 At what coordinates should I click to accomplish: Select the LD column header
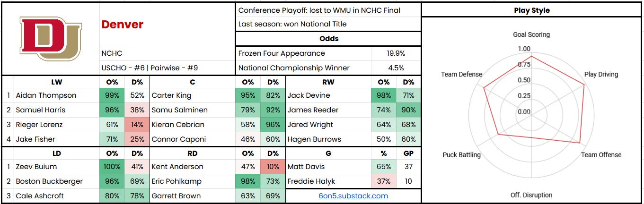pyautogui.click(x=57, y=153)
